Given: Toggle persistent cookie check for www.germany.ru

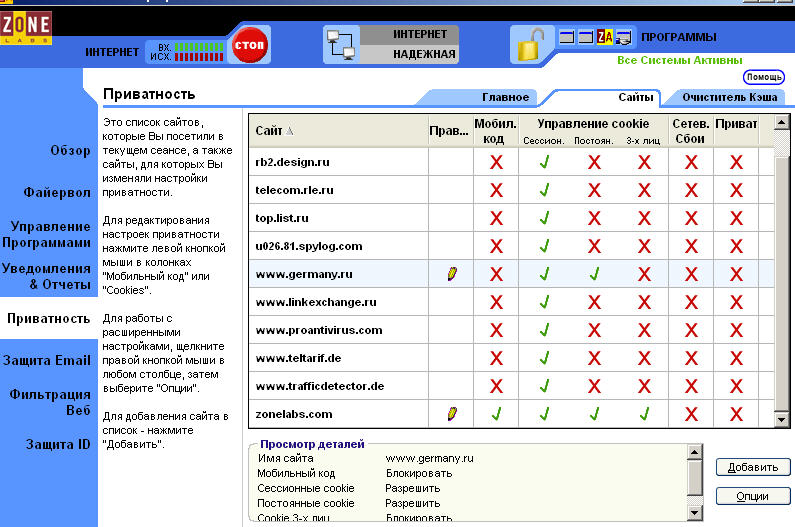Looking at the screenshot, I should coord(594,274).
